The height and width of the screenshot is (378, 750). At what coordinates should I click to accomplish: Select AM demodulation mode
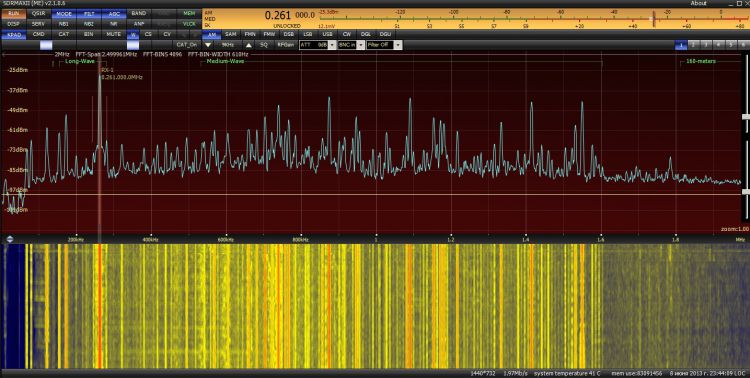pyautogui.click(x=211, y=34)
